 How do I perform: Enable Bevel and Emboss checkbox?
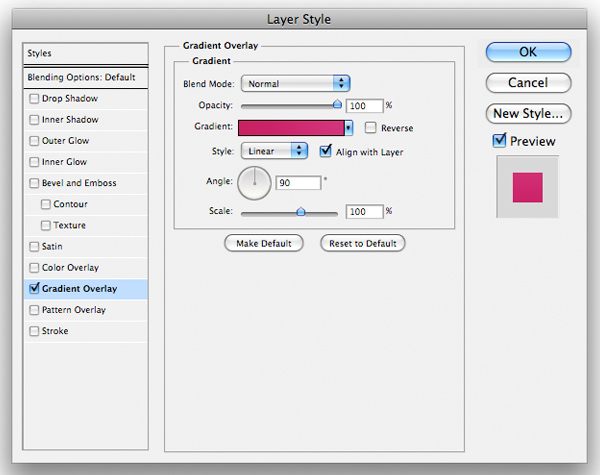coord(34,183)
